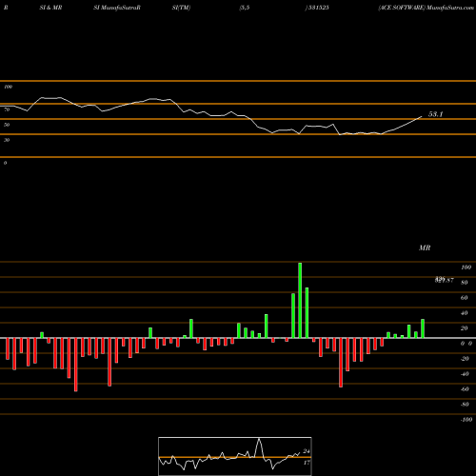Click the SI(TM) header label
The width and height of the screenshot is (476, 476).
[181, 8]
